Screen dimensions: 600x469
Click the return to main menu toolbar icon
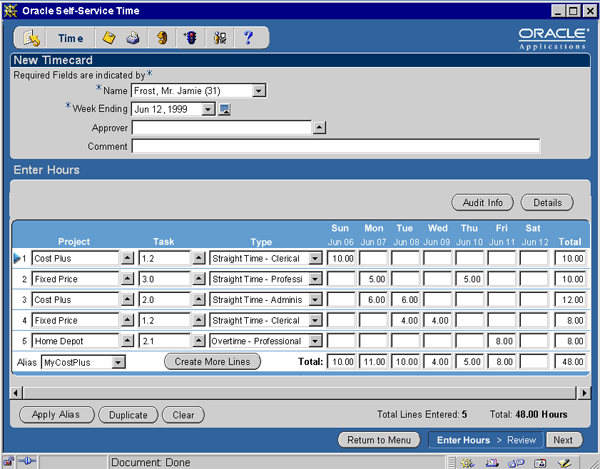pyautogui.click(x=31, y=38)
